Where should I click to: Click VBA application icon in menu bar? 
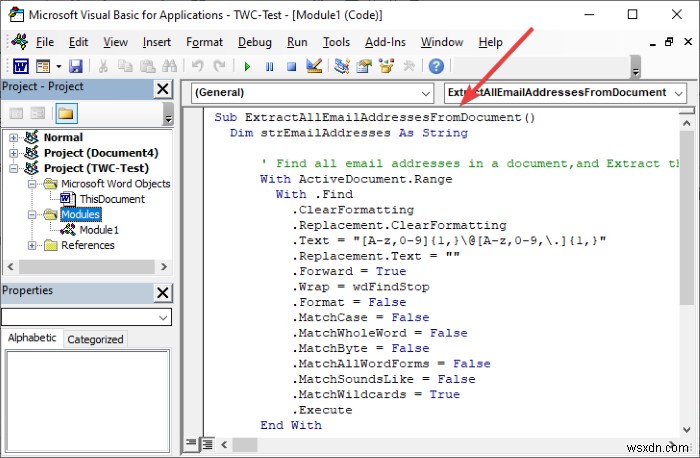(x=20, y=42)
